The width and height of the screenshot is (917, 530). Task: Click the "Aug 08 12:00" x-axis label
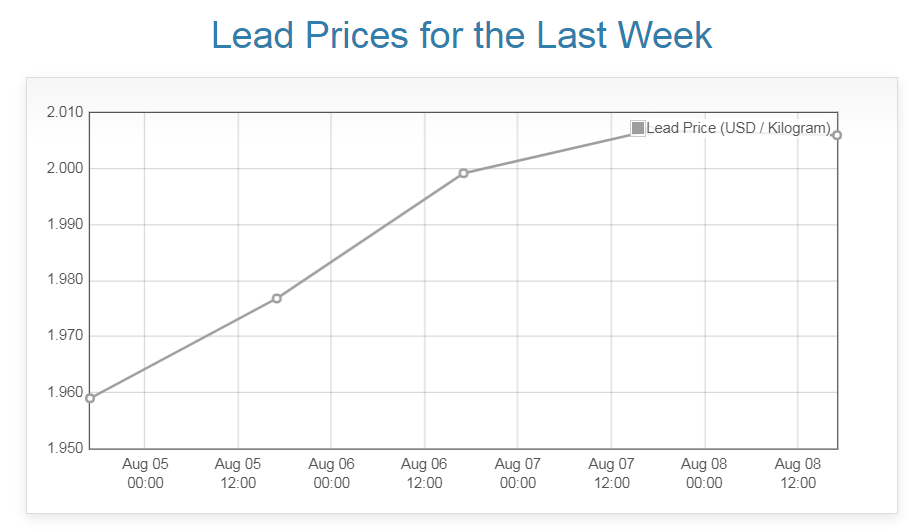tap(798, 473)
